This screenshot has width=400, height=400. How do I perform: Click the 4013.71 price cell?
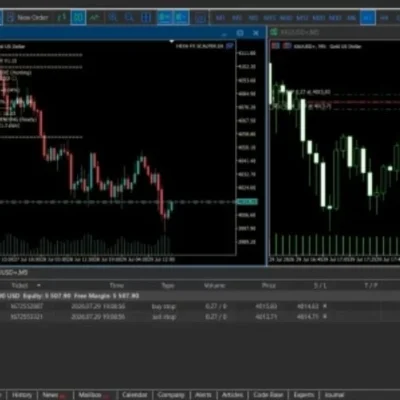pos(266,316)
